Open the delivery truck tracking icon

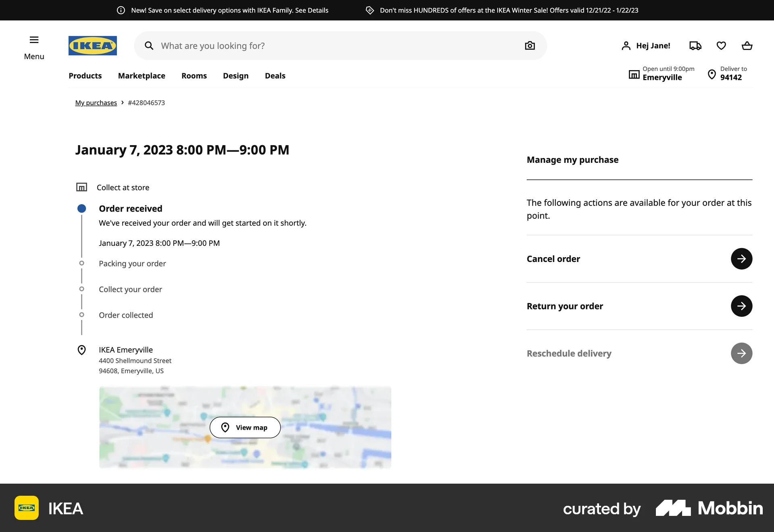click(x=695, y=46)
